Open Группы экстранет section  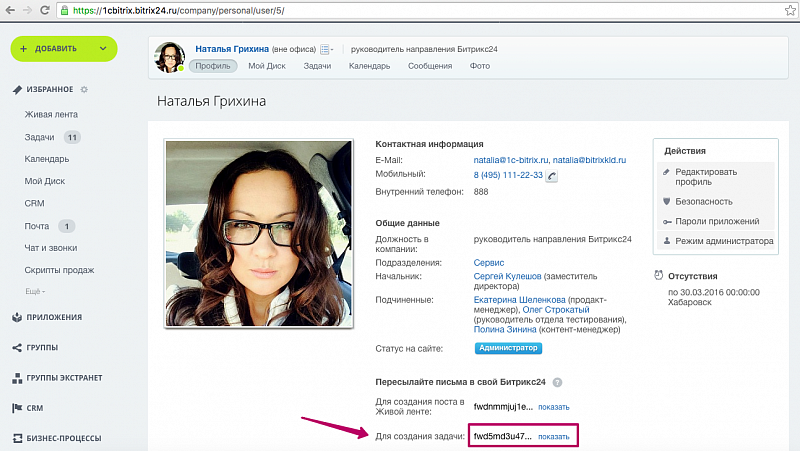click(x=64, y=378)
